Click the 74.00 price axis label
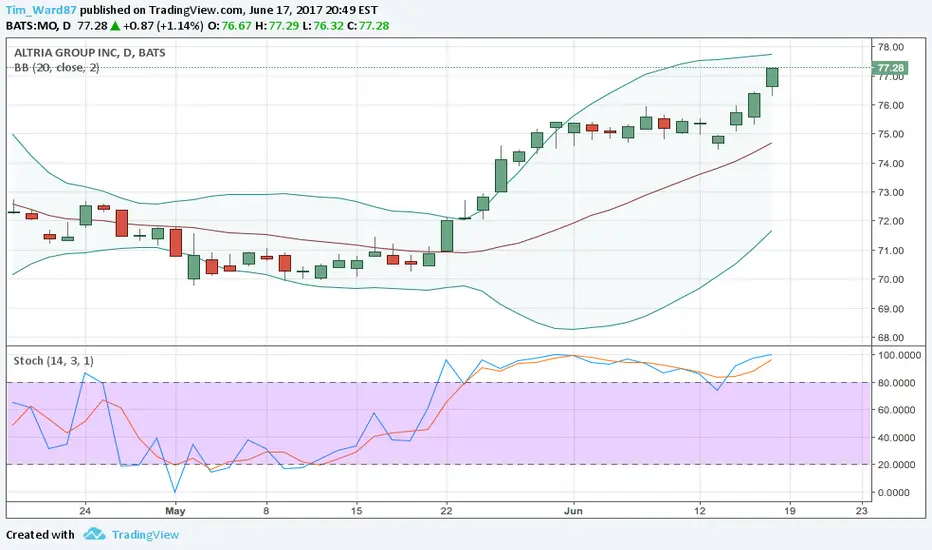This screenshot has height=550, width=932. 890,164
